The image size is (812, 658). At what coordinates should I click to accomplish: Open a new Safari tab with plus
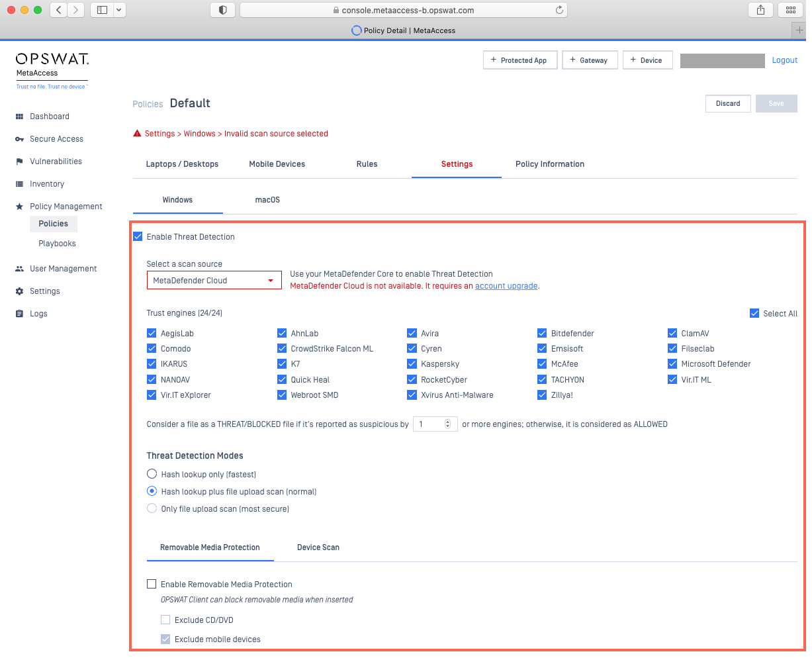(x=799, y=30)
